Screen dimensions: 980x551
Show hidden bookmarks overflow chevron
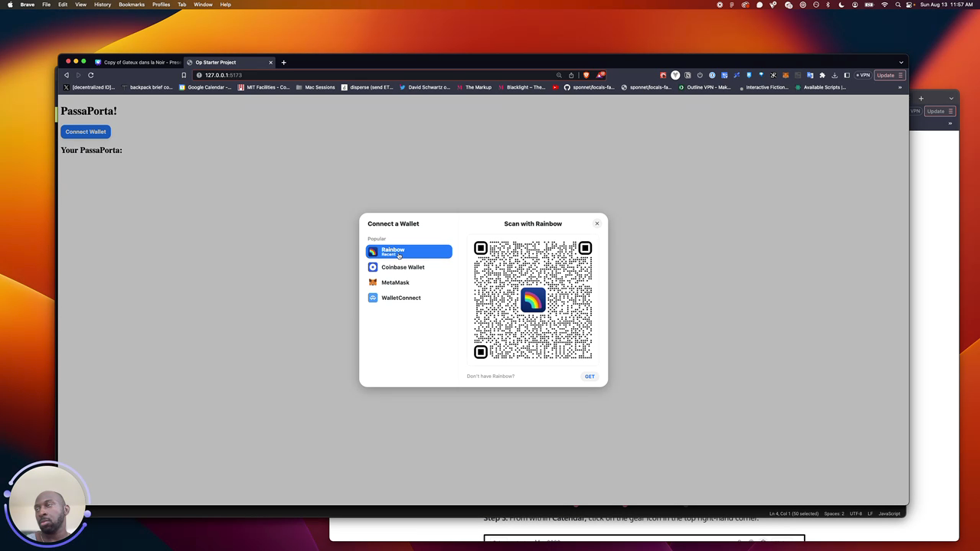[900, 87]
